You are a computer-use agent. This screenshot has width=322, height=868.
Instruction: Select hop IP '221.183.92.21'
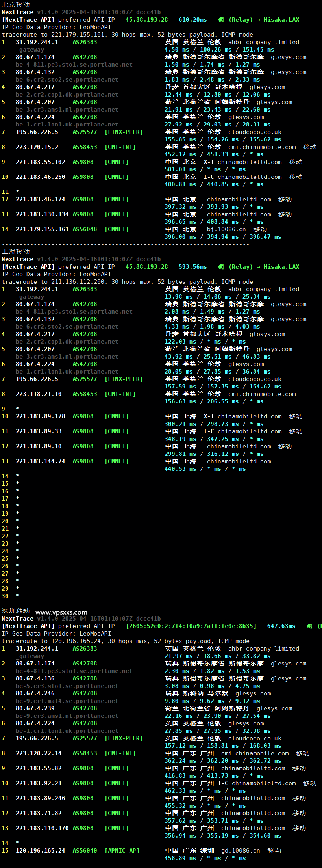[39, 783]
